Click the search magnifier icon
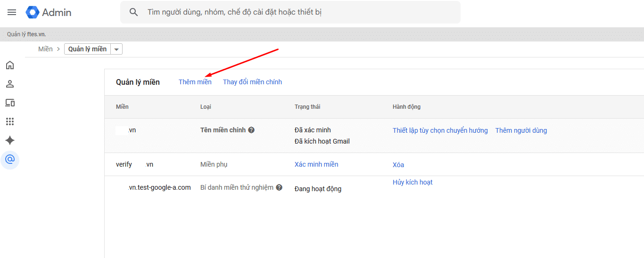Image resolution: width=644 pixels, height=258 pixels. click(x=134, y=12)
